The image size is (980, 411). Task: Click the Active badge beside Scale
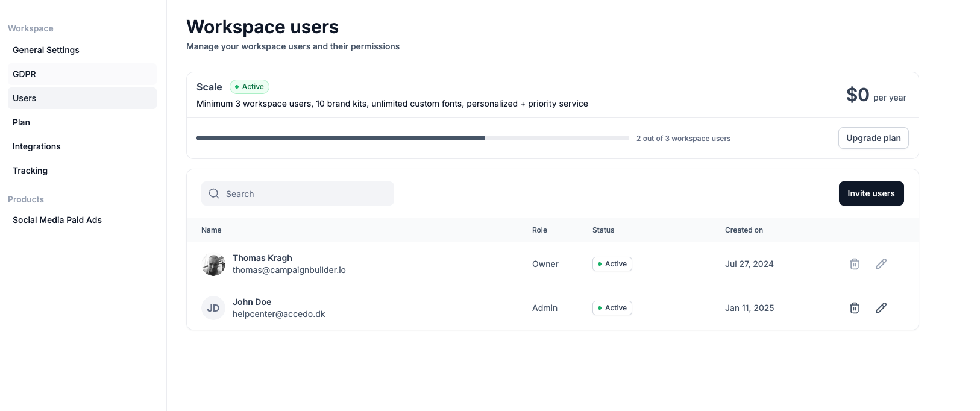click(x=250, y=87)
